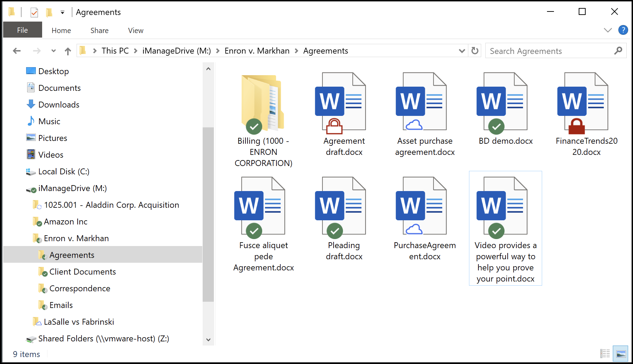The image size is (633, 364).
Task: Open the recent locations dropdown arrow
Action: (53, 51)
